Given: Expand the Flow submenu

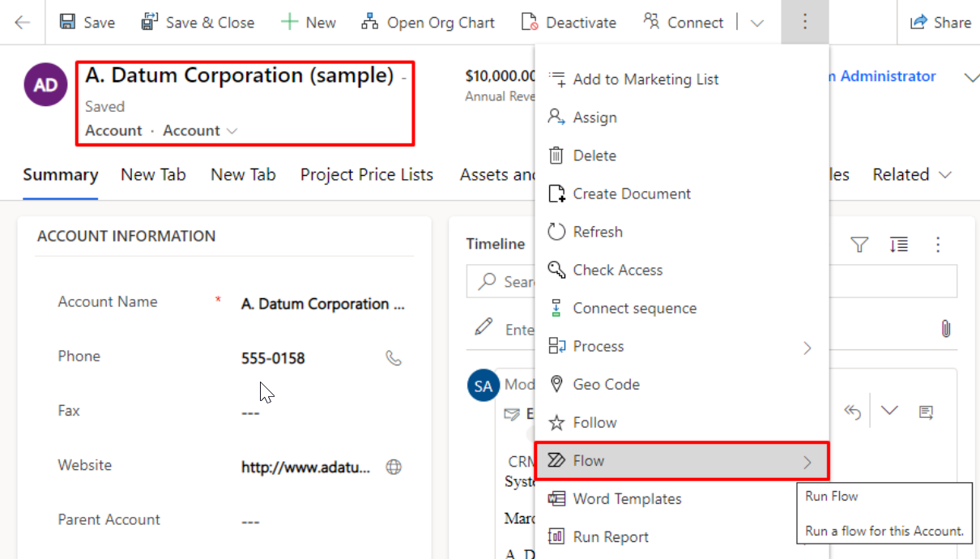Looking at the screenshot, I should click(807, 462).
